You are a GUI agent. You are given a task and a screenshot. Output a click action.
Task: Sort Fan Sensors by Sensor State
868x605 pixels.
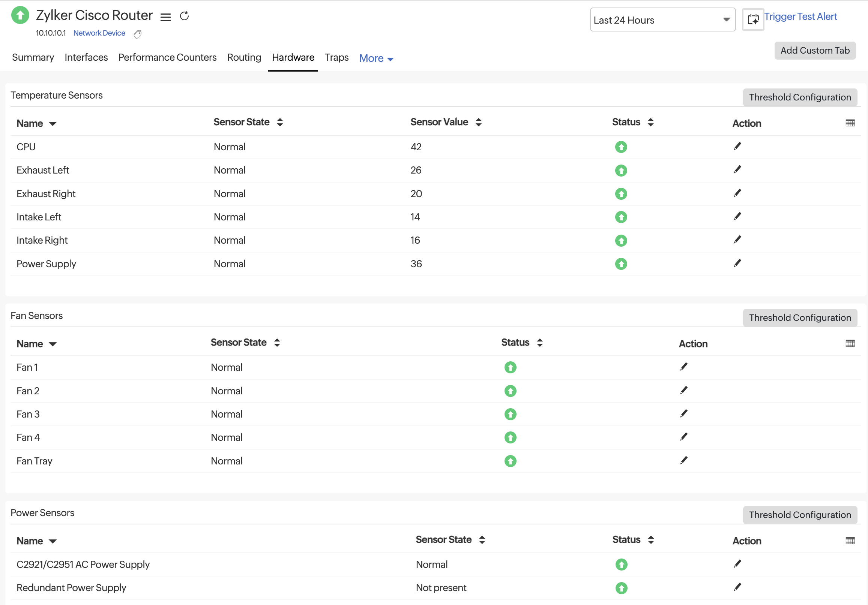tap(277, 343)
